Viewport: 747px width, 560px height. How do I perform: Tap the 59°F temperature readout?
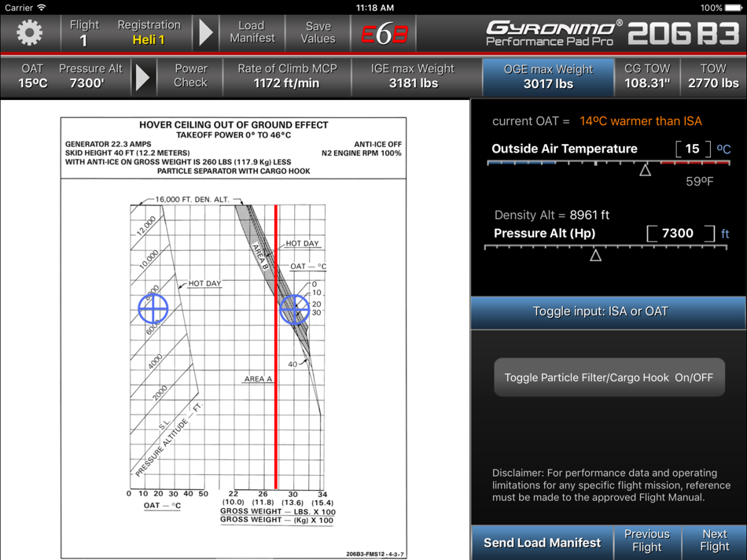click(699, 182)
